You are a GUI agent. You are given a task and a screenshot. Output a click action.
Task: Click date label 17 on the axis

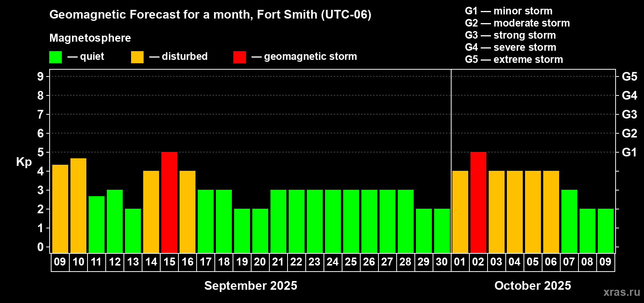tap(206, 262)
